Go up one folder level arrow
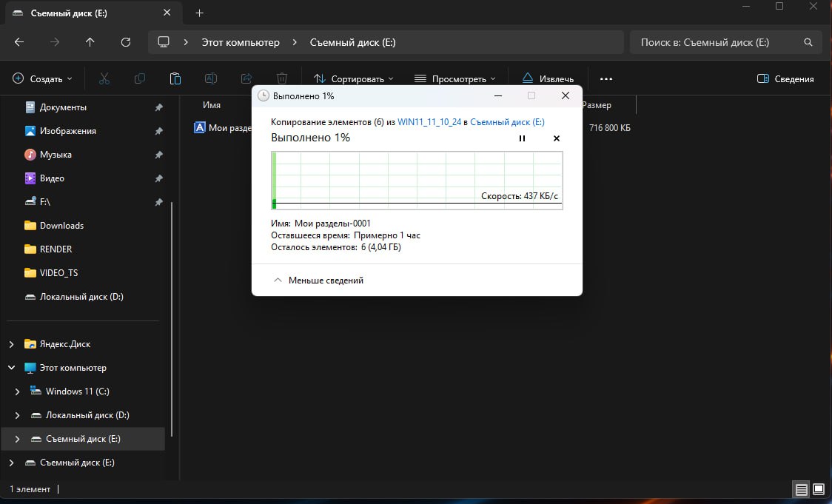832x504 pixels. pos(90,42)
